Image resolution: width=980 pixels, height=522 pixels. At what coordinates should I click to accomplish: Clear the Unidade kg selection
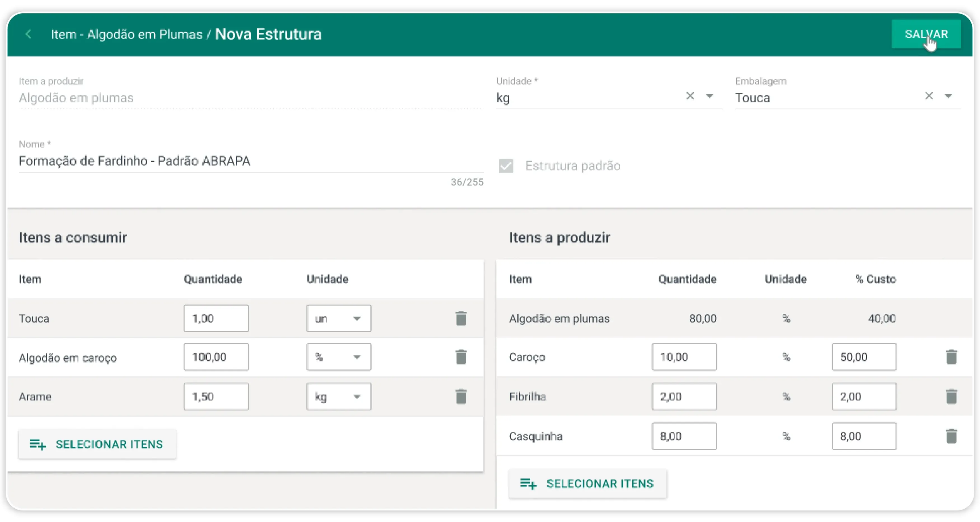coord(690,96)
